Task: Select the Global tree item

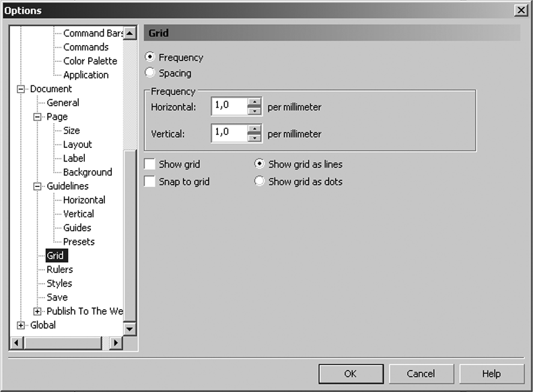Action: (43, 325)
